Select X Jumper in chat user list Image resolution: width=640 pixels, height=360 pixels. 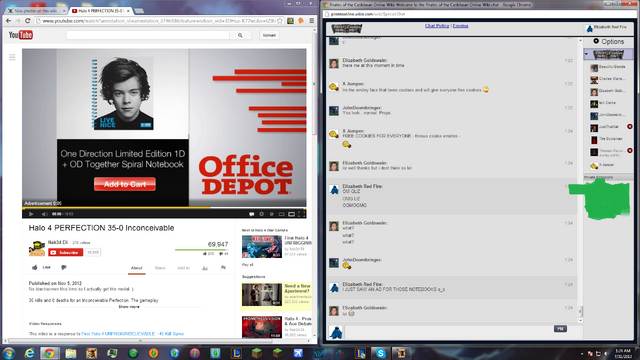(602, 165)
